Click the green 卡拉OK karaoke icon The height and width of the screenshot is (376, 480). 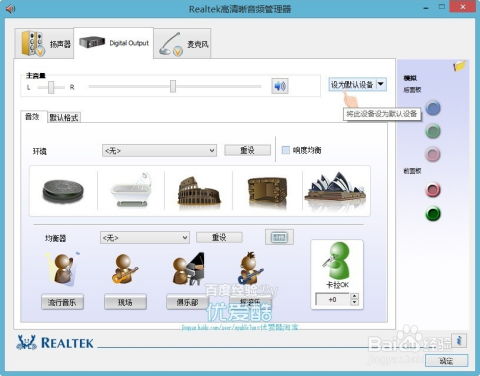pos(337,261)
